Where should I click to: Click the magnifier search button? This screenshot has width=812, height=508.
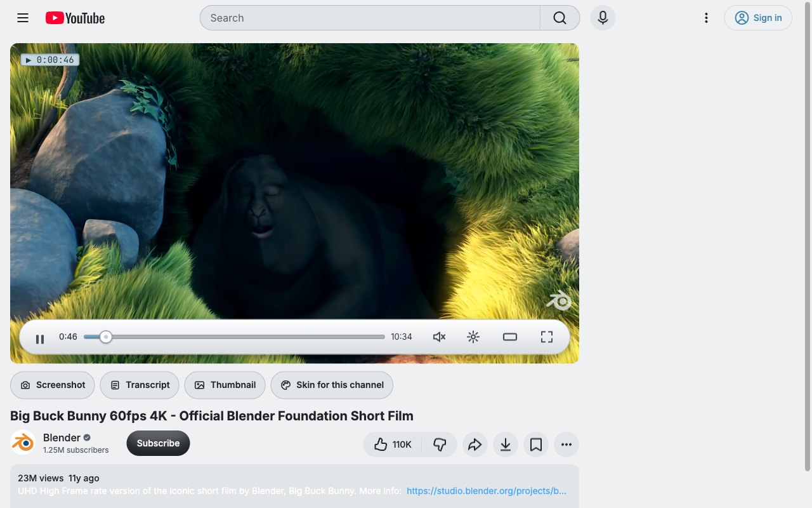click(x=560, y=18)
